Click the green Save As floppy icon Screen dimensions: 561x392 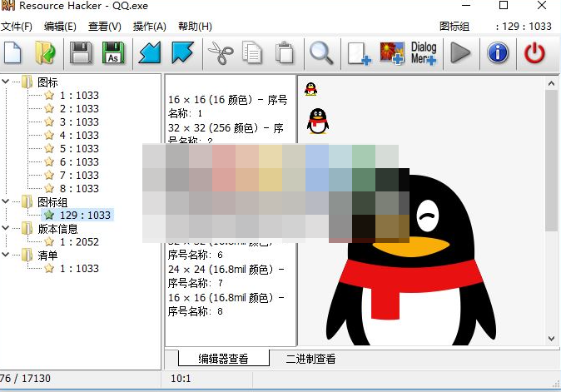click(113, 53)
